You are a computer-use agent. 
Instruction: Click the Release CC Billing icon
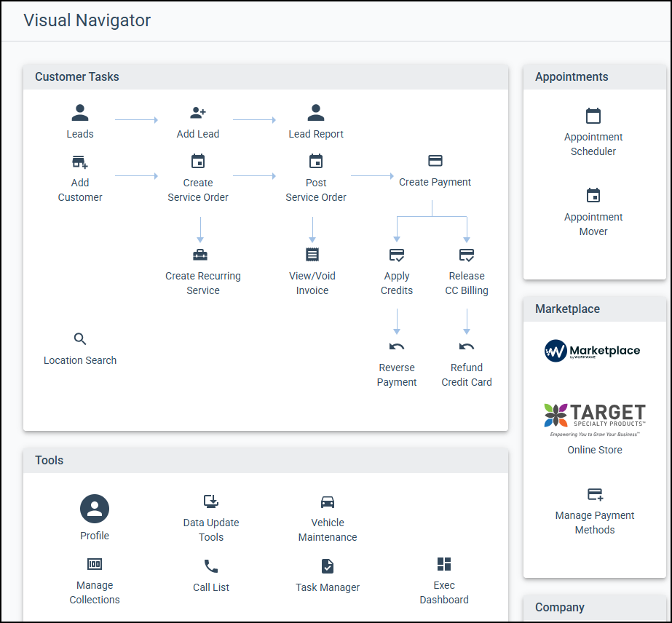coord(467,255)
